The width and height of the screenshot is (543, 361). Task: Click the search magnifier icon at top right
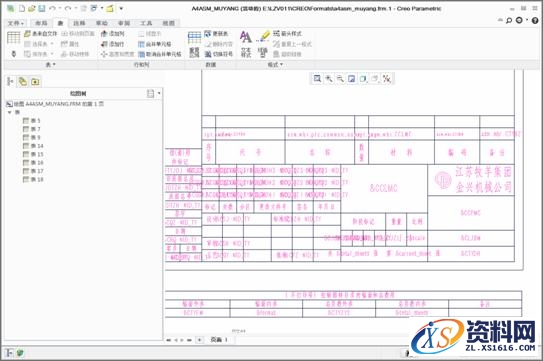[509, 20]
